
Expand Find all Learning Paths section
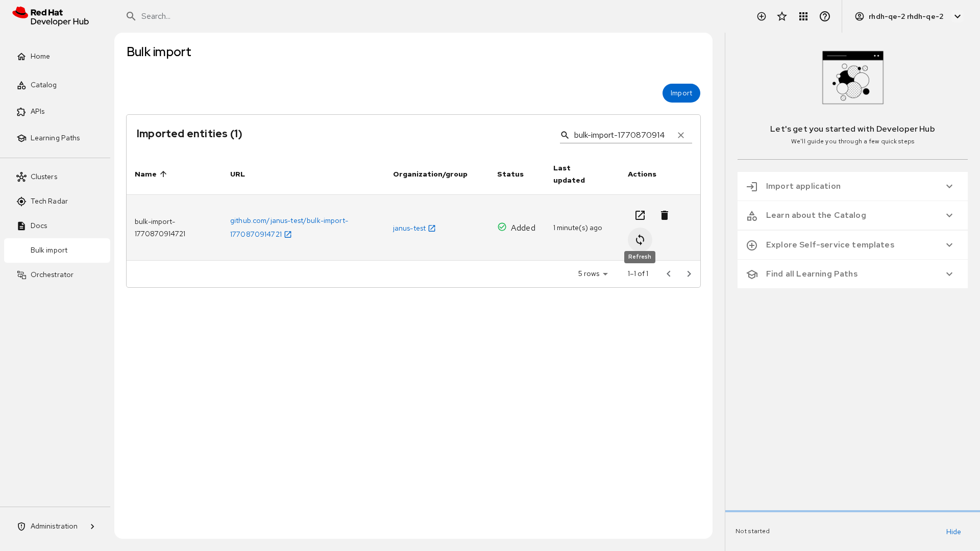(852, 274)
